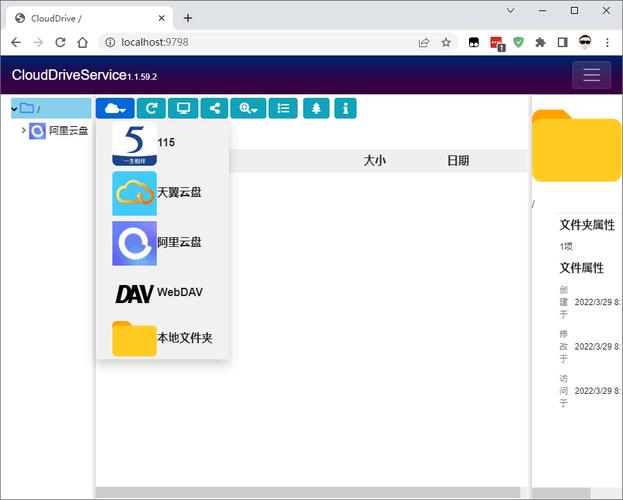
Task: Select WebDAV from the dropdown menu
Action: pyautogui.click(x=162, y=293)
